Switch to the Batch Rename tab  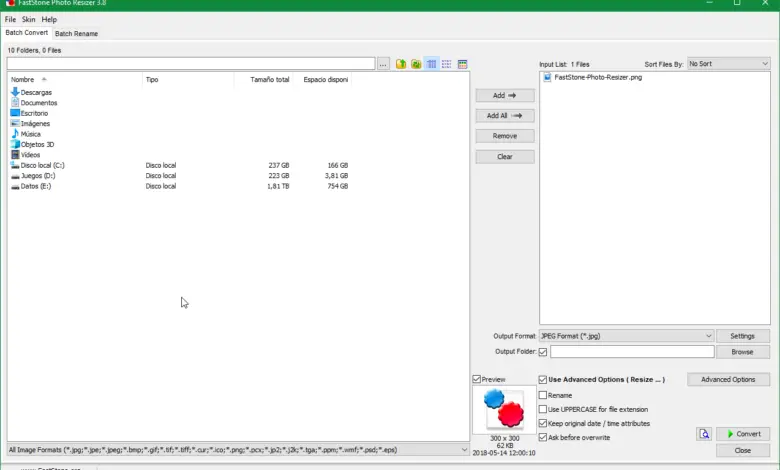[x=76, y=33]
